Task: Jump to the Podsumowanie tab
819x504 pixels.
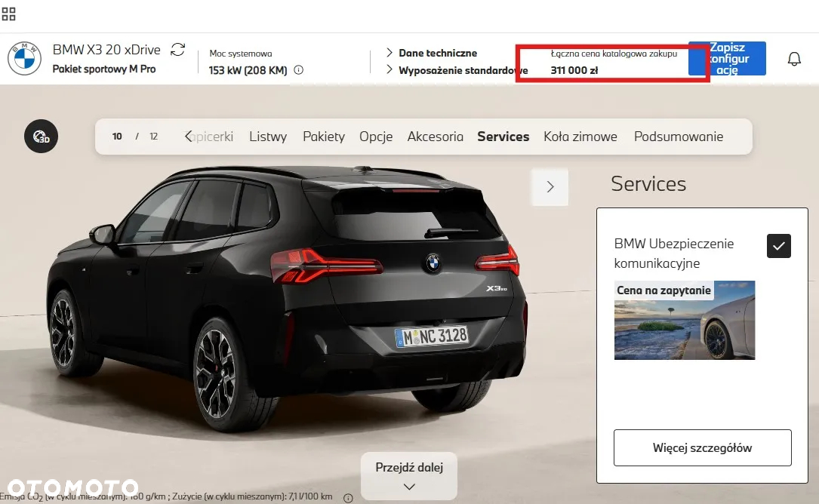Action: click(679, 137)
